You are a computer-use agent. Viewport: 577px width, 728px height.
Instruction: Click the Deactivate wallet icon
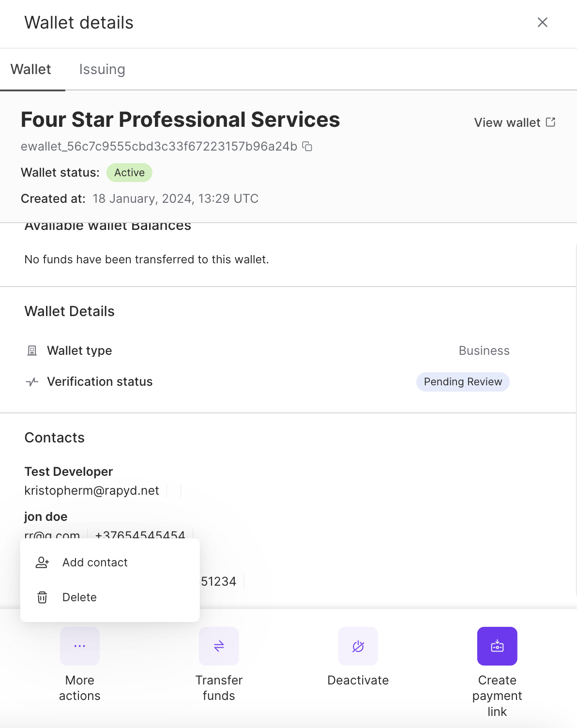[x=358, y=646]
